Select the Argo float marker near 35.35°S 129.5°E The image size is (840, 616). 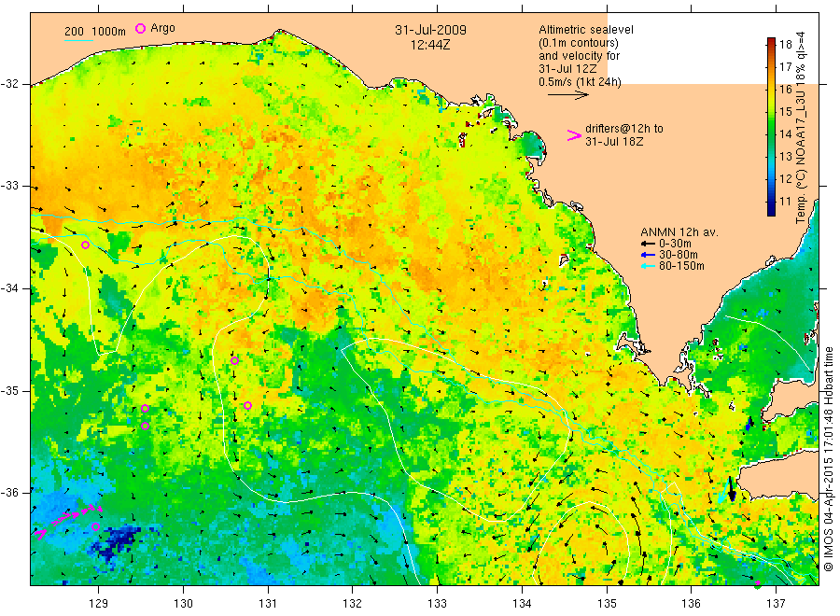pos(146,427)
